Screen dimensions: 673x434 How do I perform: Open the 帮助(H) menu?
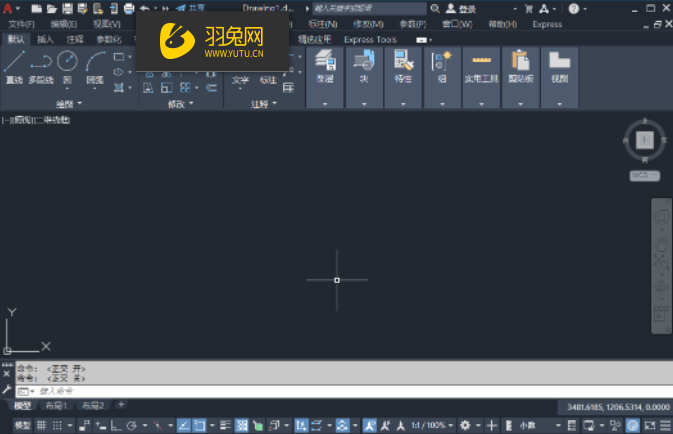click(x=503, y=24)
